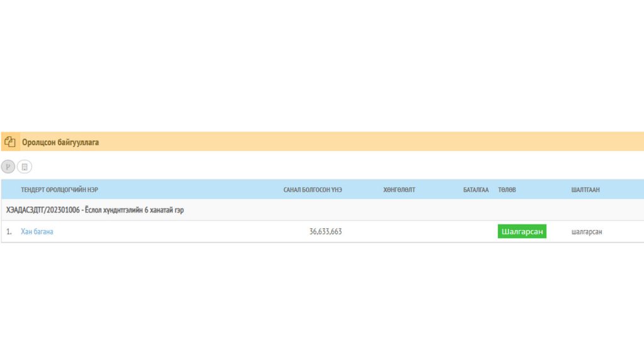Viewport: 644px width, 362px height.
Task: Click empty ХӨНГӨЛӨЛТ cell in Хан багана row
Action: click(x=399, y=231)
